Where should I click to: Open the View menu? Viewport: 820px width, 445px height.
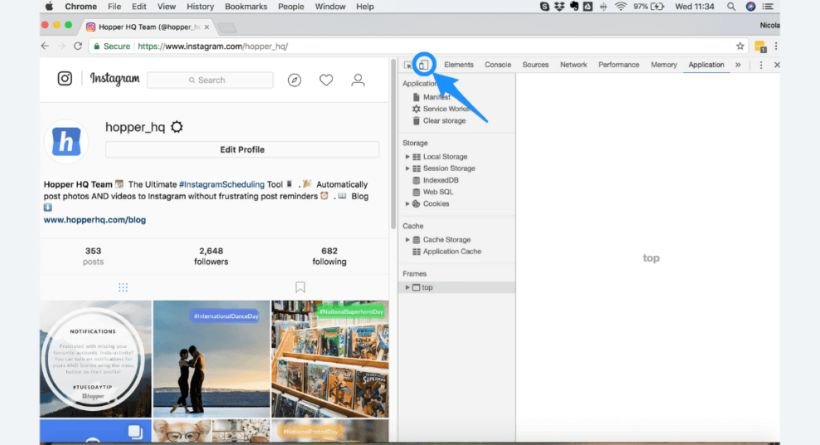click(x=166, y=7)
